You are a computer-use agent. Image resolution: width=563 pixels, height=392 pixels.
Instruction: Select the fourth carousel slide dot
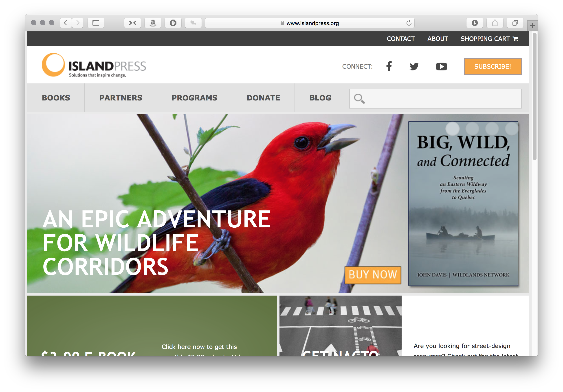(x=512, y=128)
